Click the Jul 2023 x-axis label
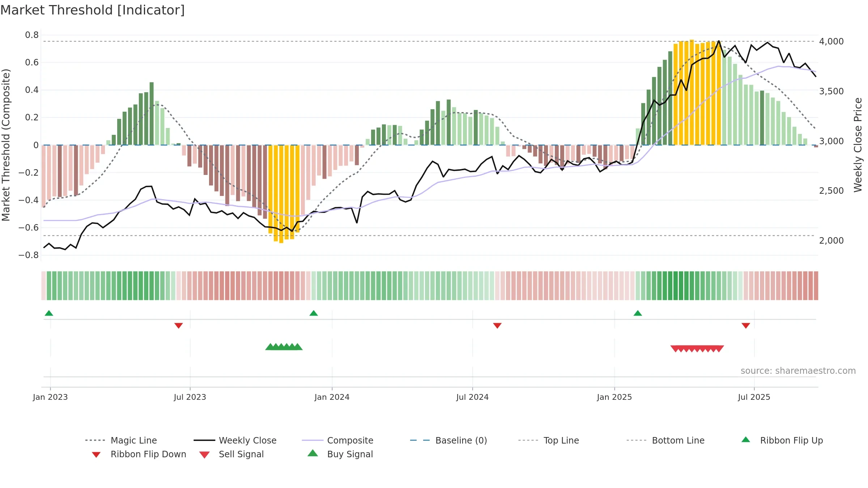This screenshot has height=488, width=868. click(x=190, y=397)
